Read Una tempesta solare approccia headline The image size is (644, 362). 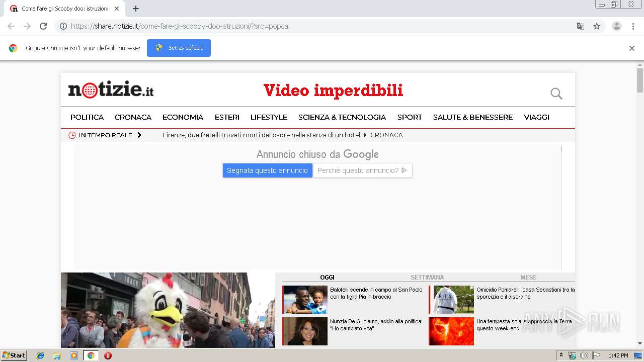click(524, 325)
